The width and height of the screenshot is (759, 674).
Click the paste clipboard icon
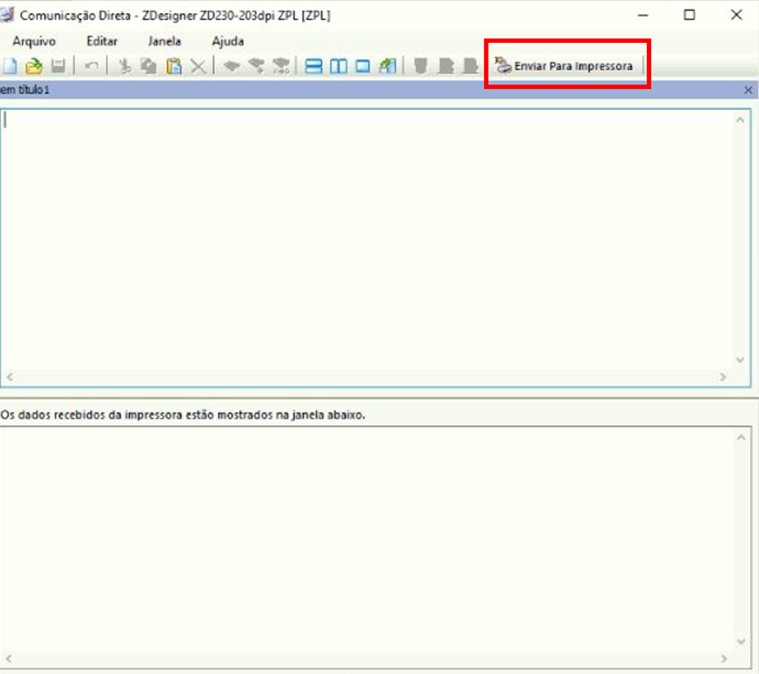tap(173, 67)
